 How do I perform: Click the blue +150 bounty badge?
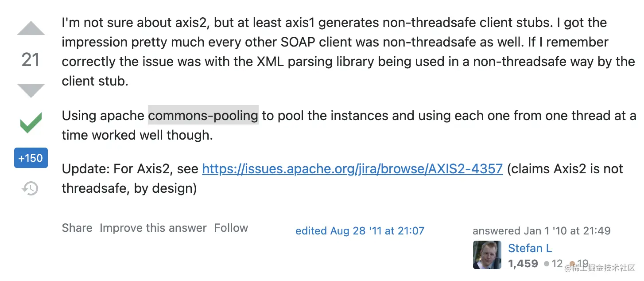pyautogui.click(x=31, y=158)
